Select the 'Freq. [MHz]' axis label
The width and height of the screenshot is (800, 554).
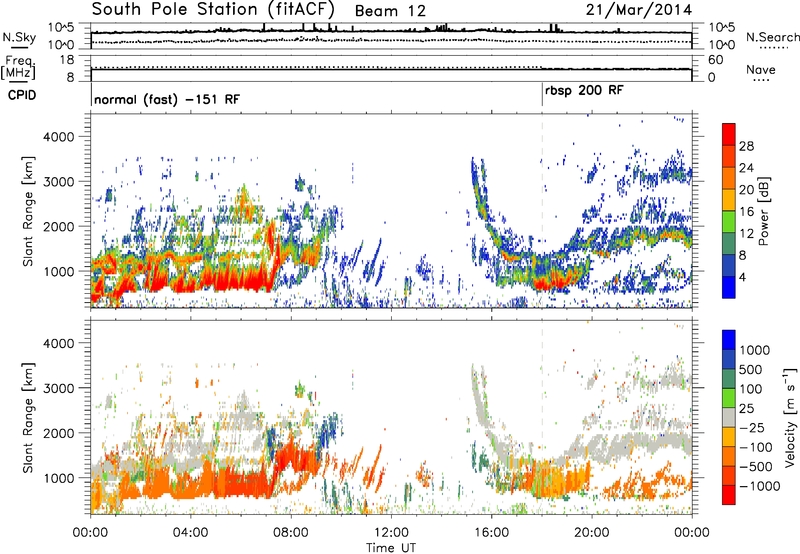(19, 67)
